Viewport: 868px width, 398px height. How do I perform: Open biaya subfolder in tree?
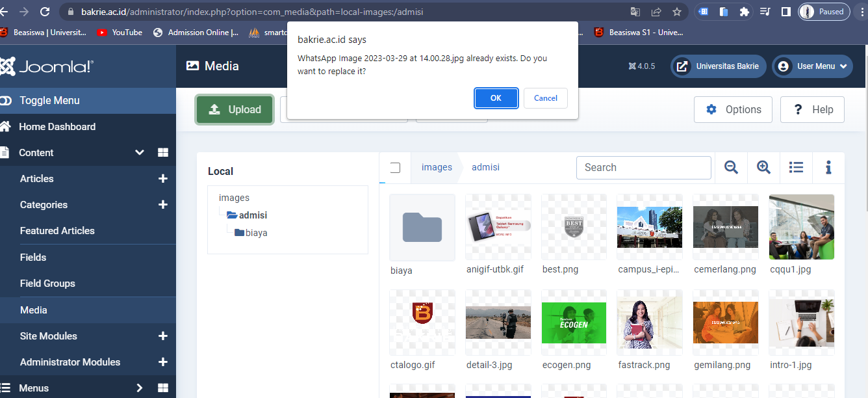pyautogui.click(x=251, y=233)
